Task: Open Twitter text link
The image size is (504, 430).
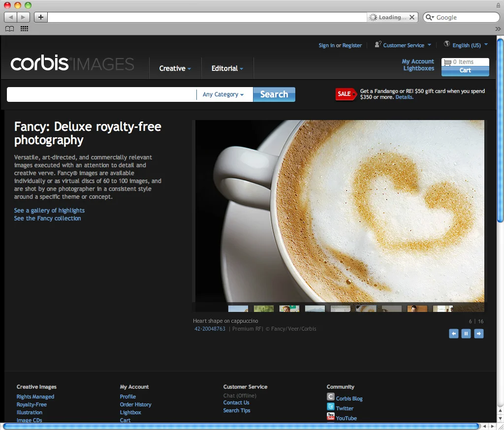Action: 345,408
